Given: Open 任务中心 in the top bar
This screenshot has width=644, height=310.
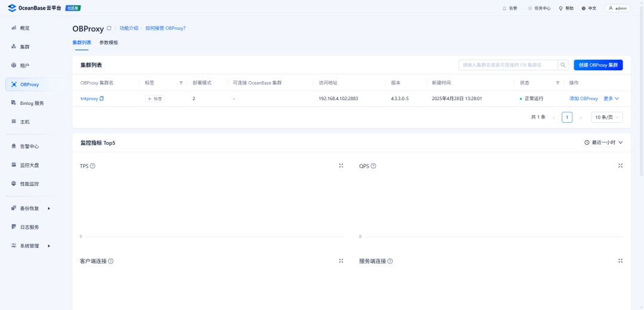Looking at the screenshot, I should coord(539,8).
